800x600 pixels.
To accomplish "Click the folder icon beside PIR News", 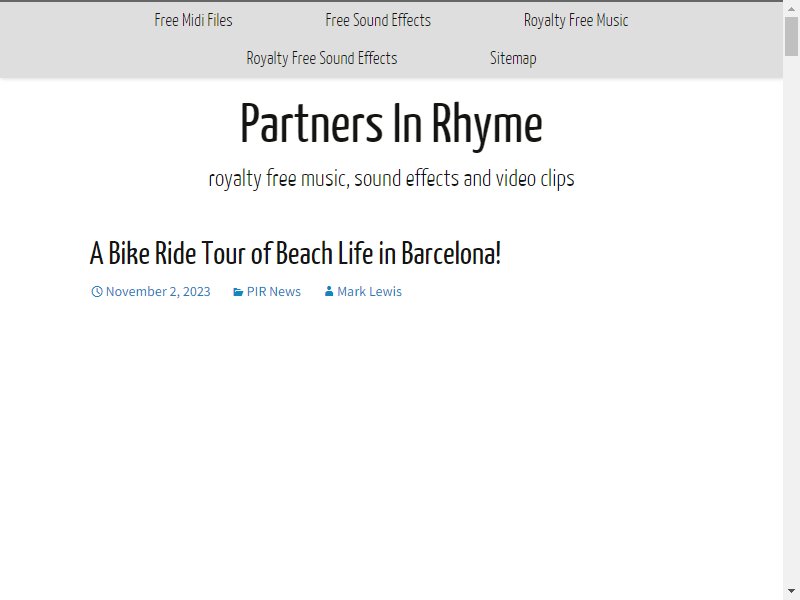I will [x=238, y=292].
